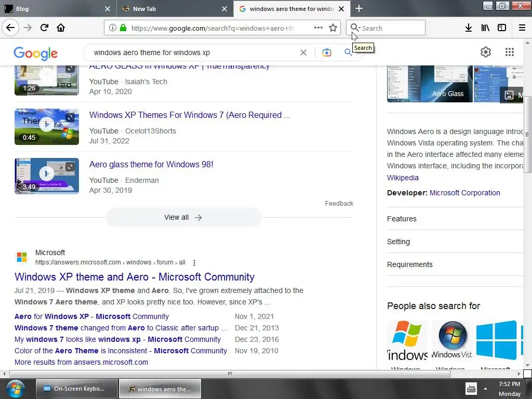The image size is (532, 399).
Task: Click the Feedback link under videos
Action: [339, 203]
